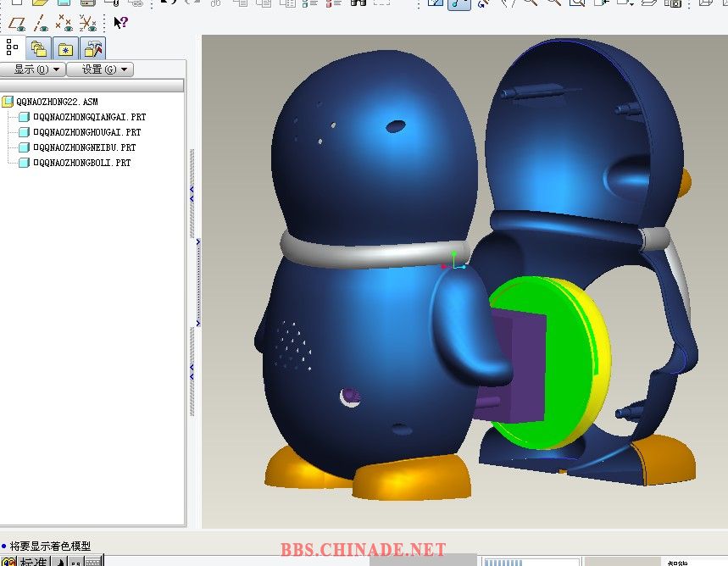
Task: Click the view manager camera icon
Action: click(673, 3)
